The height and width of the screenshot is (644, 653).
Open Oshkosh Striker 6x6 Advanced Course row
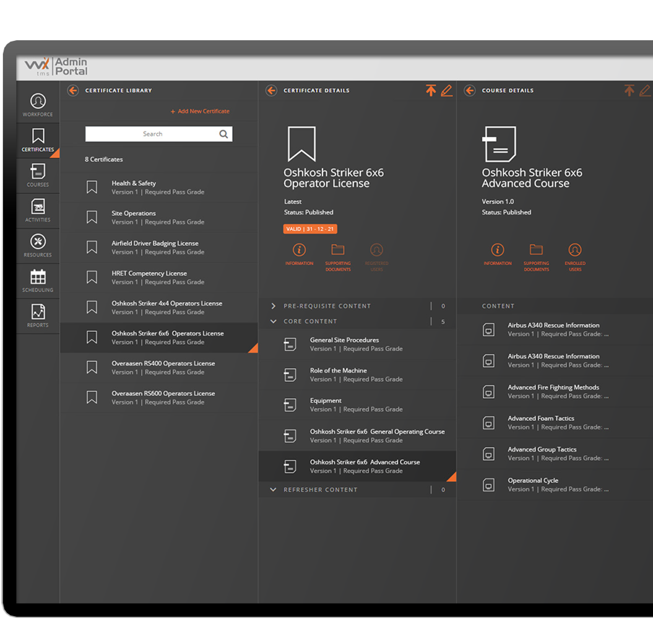coord(357,466)
